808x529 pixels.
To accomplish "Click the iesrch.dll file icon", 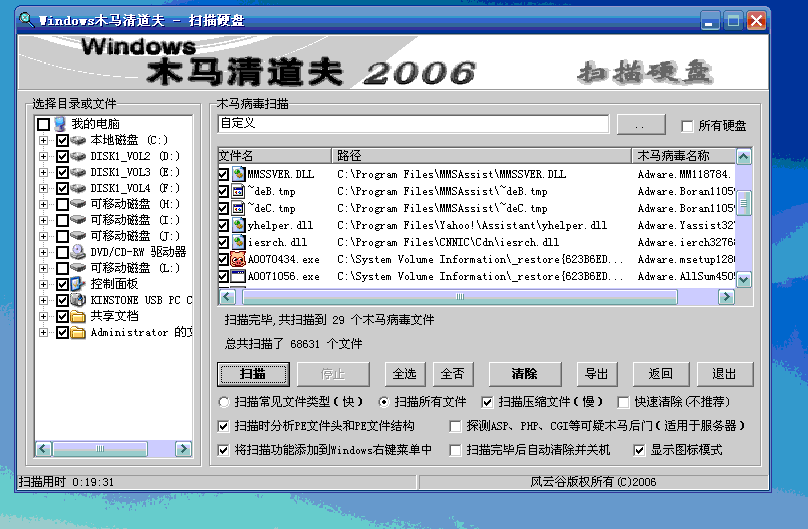I will click(238, 242).
